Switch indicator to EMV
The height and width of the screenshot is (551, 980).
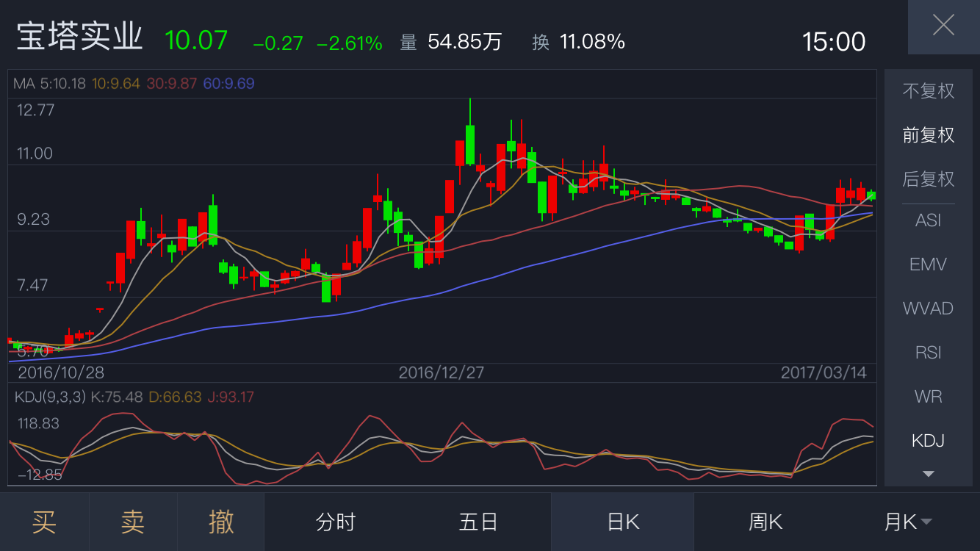(929, 264)
